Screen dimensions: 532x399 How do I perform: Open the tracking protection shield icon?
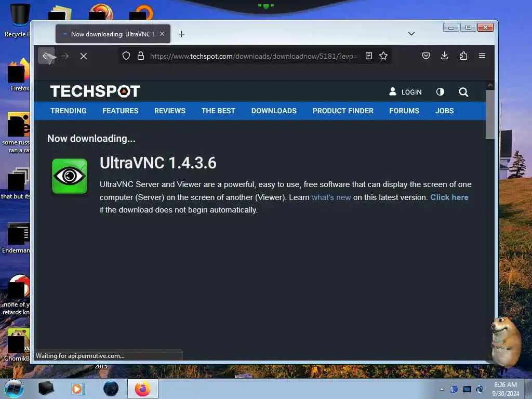click(126, 56)
